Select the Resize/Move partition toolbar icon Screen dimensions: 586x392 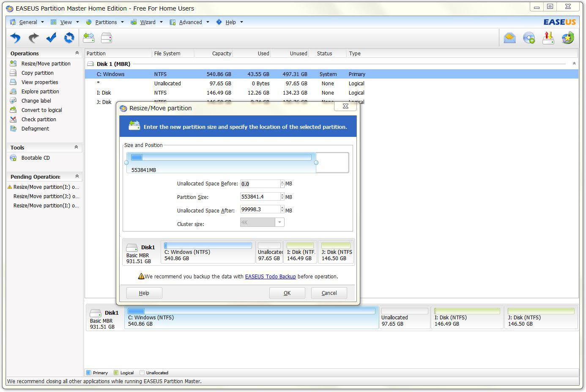click(89, 38)
